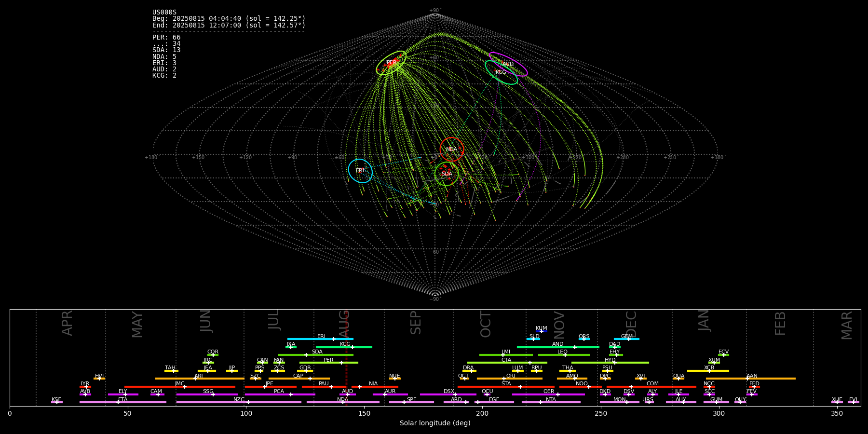Click the SPE shower bar in timeline
Viewport: 868px width, 434px height.
(x=411, y=402)
